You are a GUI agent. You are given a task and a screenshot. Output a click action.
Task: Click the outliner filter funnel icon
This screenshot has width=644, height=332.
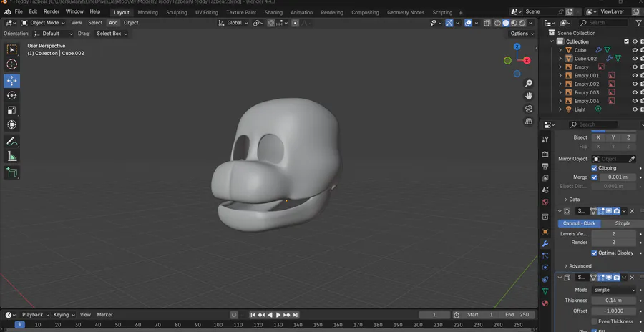pyautogui.click(x=639, y=23)
